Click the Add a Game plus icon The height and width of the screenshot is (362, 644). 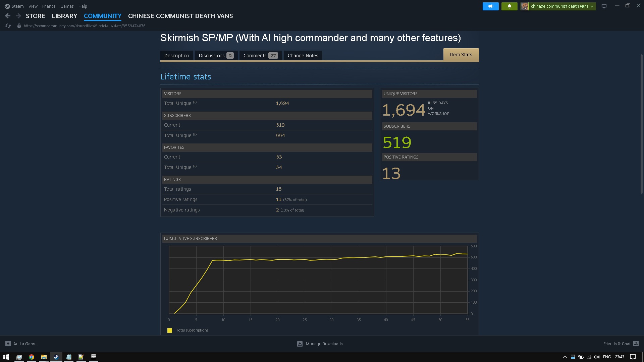(x=8, y=344)
